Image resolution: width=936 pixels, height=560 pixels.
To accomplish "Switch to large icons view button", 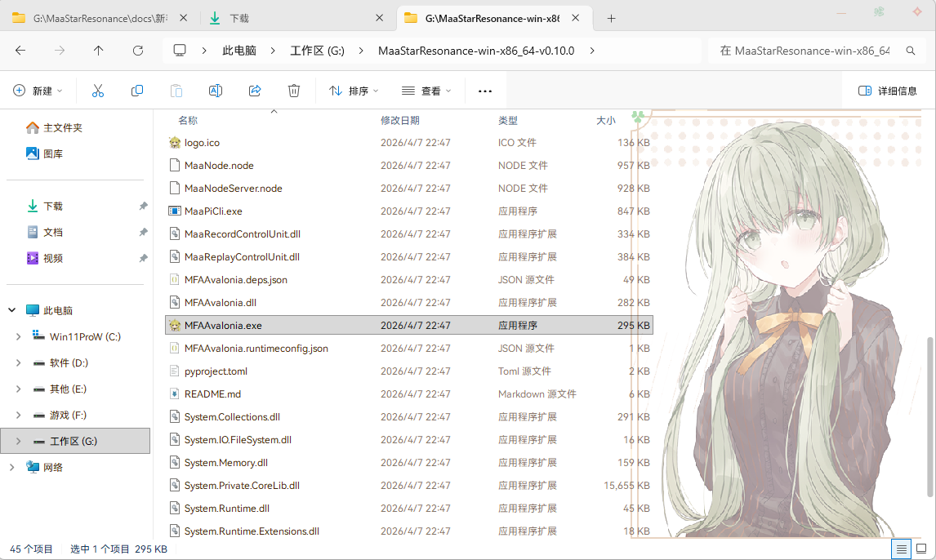I will (921, 549).
